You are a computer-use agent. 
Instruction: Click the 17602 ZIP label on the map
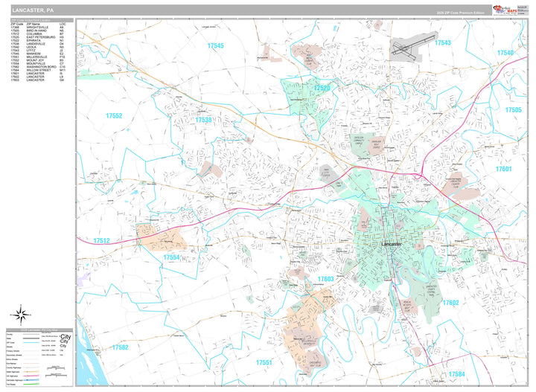[x=451, y=303]
